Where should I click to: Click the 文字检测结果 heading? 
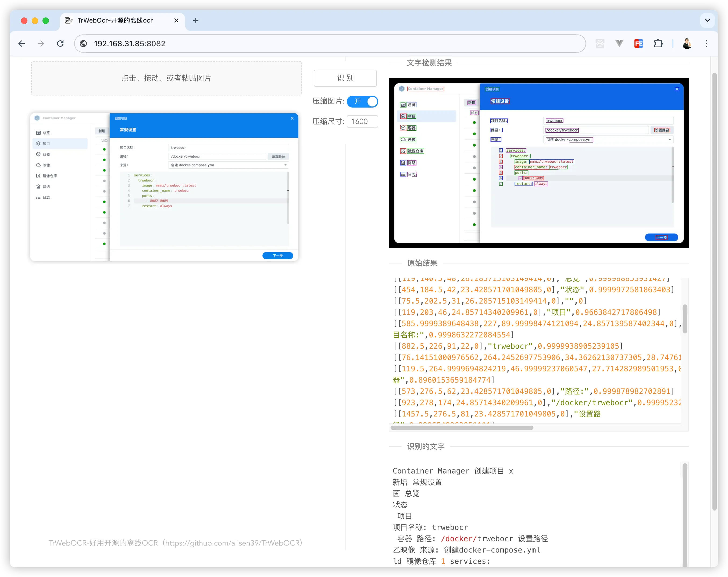[429, 63]
